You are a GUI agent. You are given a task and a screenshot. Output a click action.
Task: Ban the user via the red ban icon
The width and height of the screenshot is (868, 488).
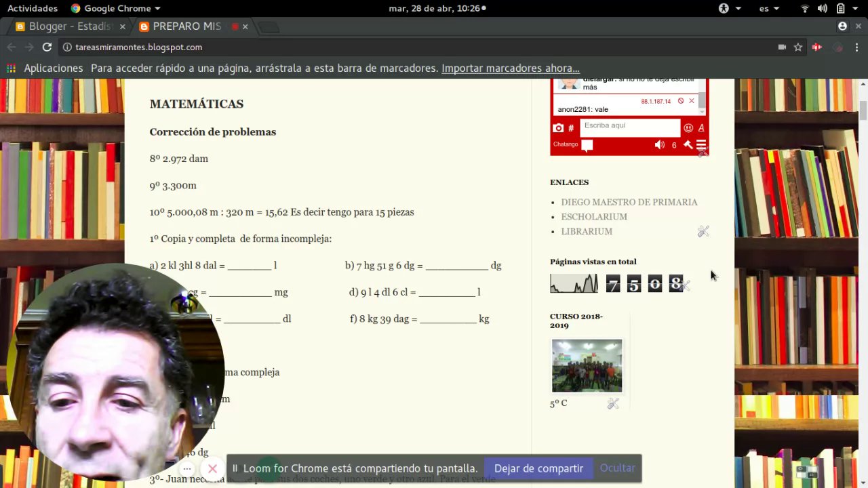(681, 101)
